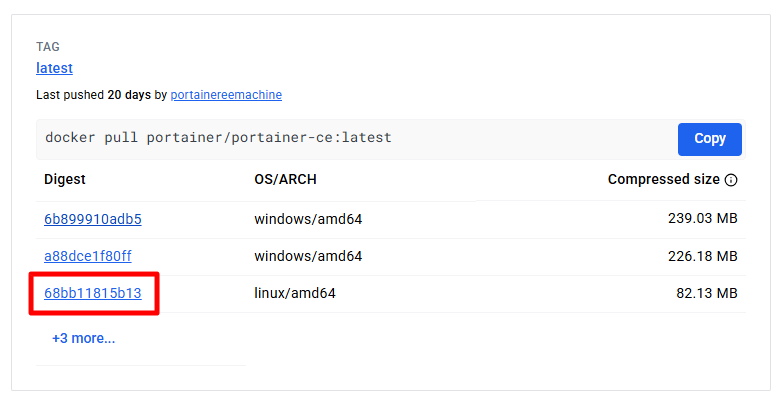Open the latest tag link
The image size is (782, 401).
pyautogui.click(x=54, y=68)
